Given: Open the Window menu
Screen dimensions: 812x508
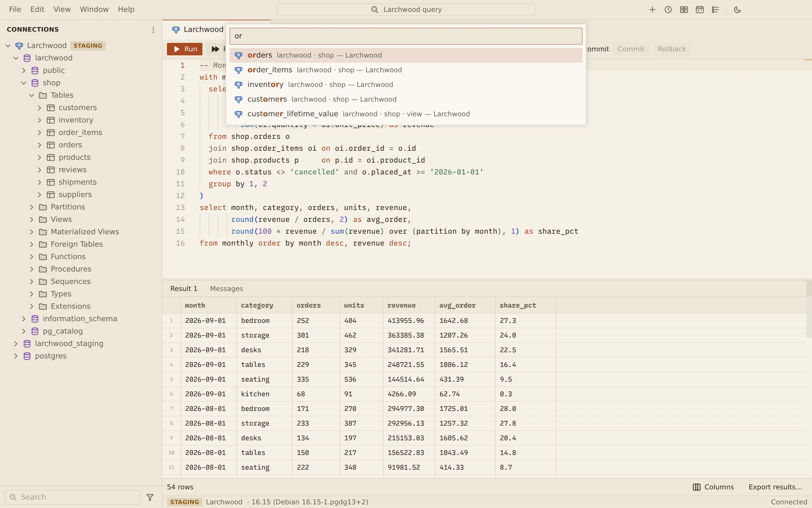Looking at the screenshot, I should pyautogui.click(x=94, y=9).
